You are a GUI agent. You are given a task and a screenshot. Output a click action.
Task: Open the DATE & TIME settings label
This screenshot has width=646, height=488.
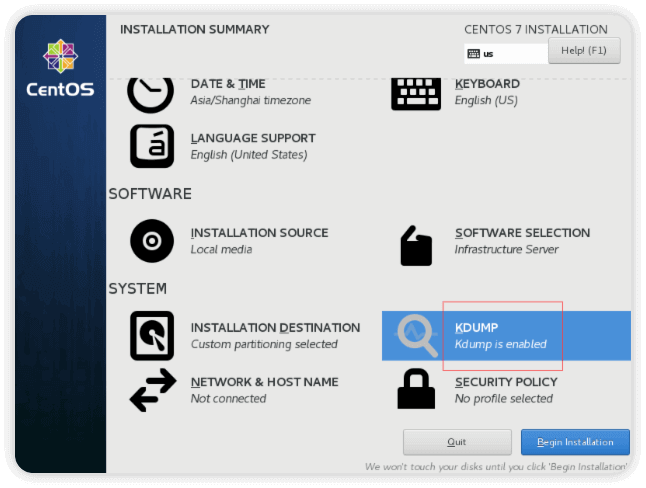(x=228, y=84)
